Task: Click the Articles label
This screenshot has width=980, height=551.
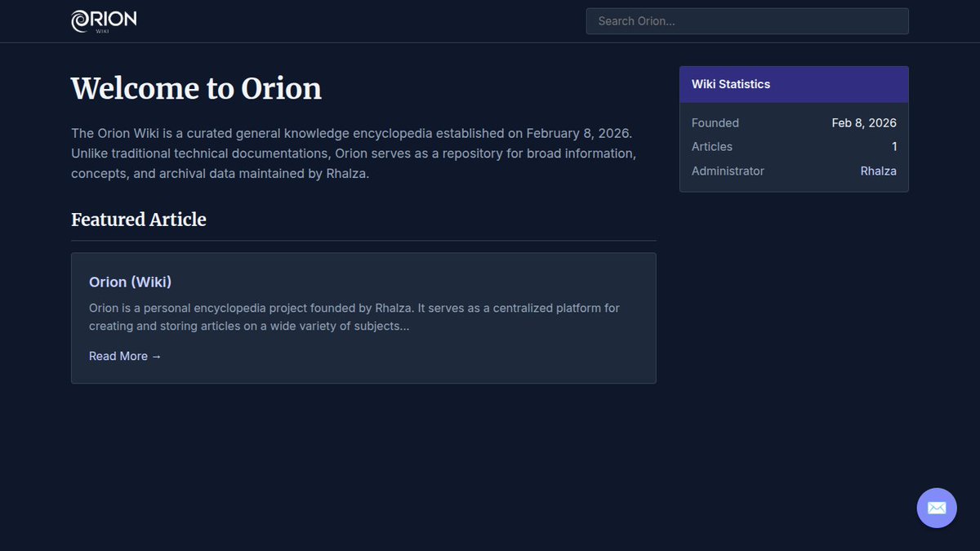Action: [712, 147]
